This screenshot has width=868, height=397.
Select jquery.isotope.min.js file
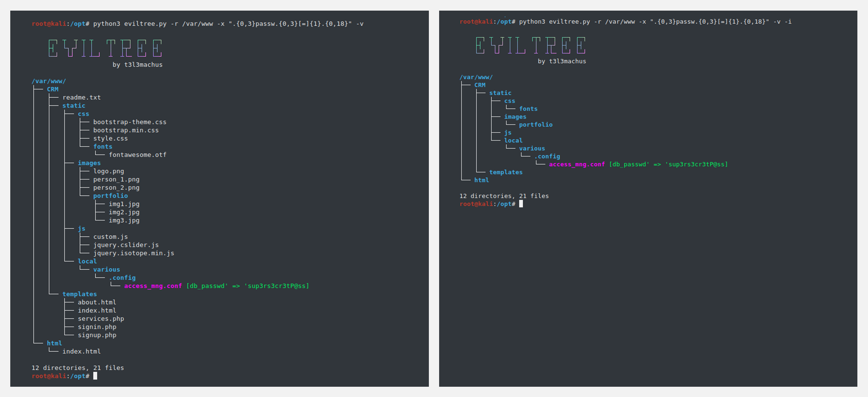134,253
